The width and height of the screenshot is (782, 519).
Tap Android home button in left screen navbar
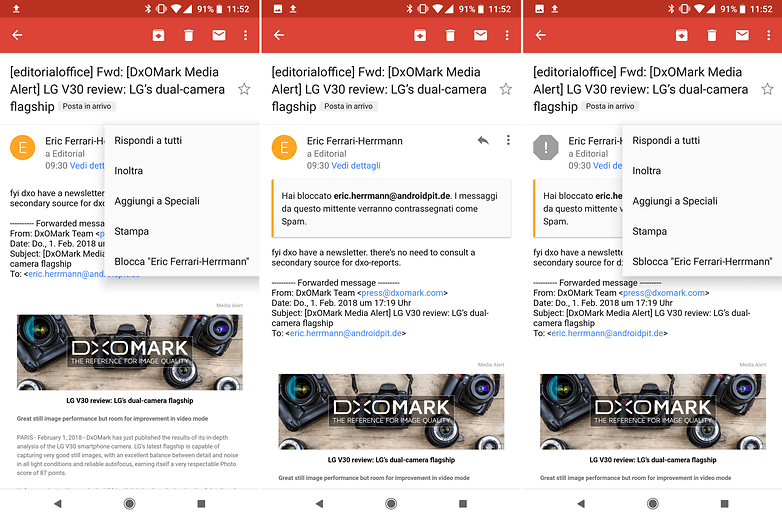[130, 504]
